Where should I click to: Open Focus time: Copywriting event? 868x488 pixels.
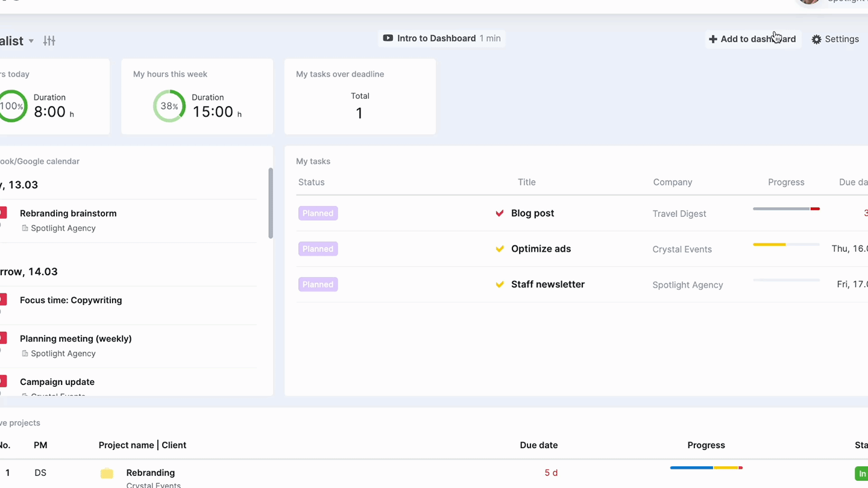point(71,300)
